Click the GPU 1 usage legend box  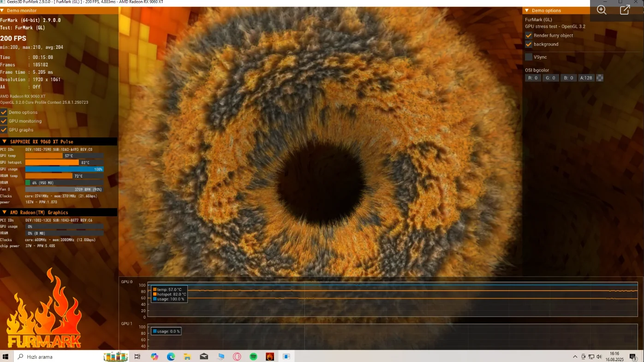click(x=166, y=331)
